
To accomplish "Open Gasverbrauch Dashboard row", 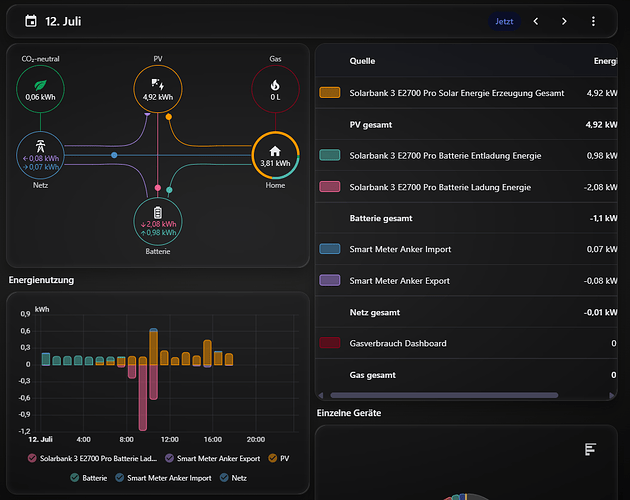I will (466, 343).
